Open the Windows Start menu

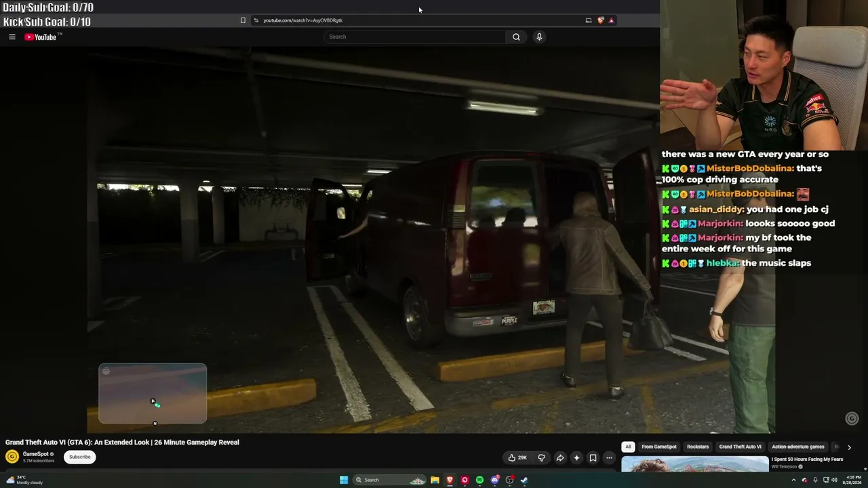[344, 480]
